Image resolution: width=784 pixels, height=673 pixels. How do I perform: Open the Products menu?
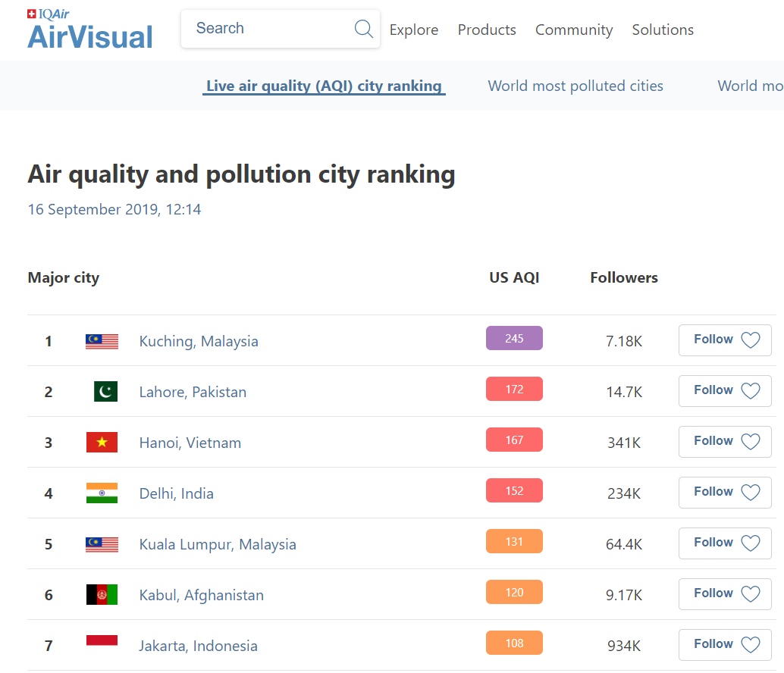tap(487, 30)
